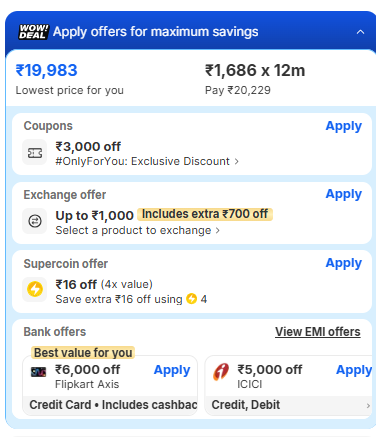Collapse the offers panel with header chevron

point(360,32)
